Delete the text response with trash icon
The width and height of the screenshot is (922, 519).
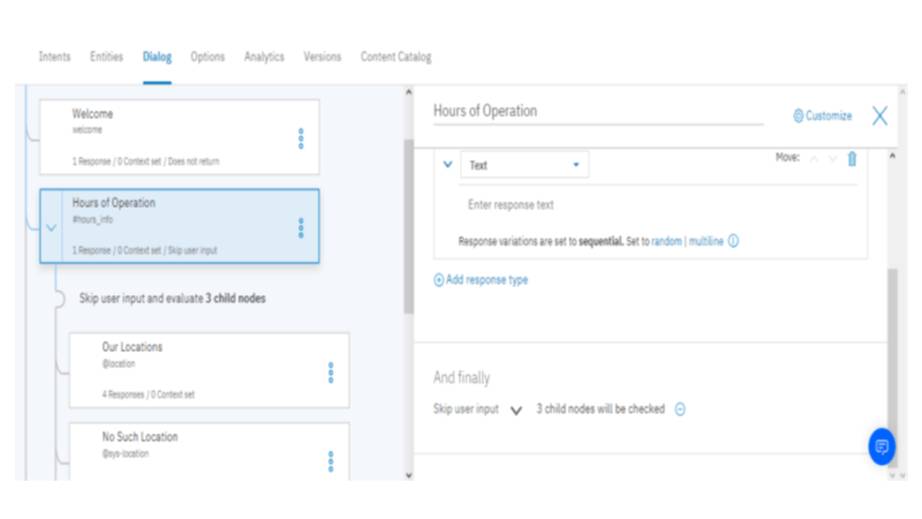point(852,159)
